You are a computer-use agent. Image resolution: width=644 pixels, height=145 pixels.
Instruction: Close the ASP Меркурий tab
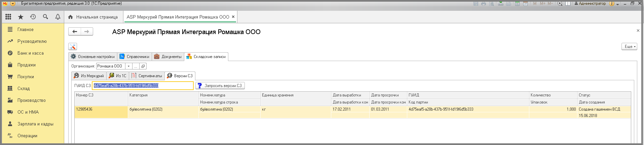tap(233, 17)
